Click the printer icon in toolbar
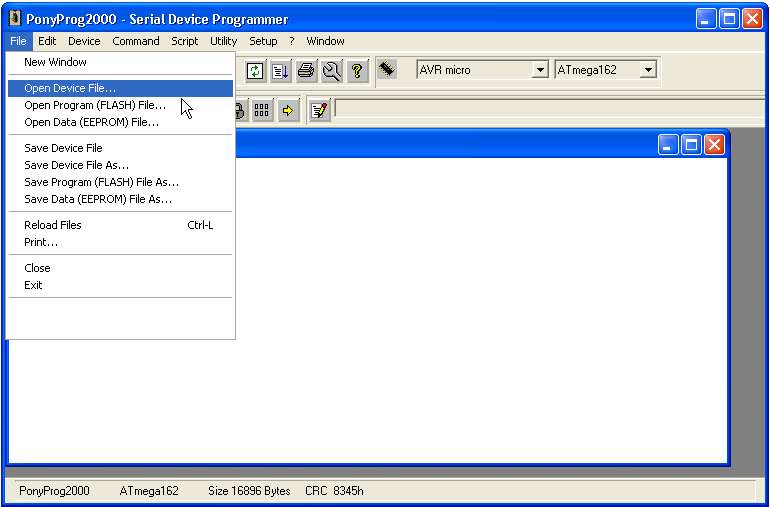Screen dimensions: 770x507 click(x=306, y=71)
